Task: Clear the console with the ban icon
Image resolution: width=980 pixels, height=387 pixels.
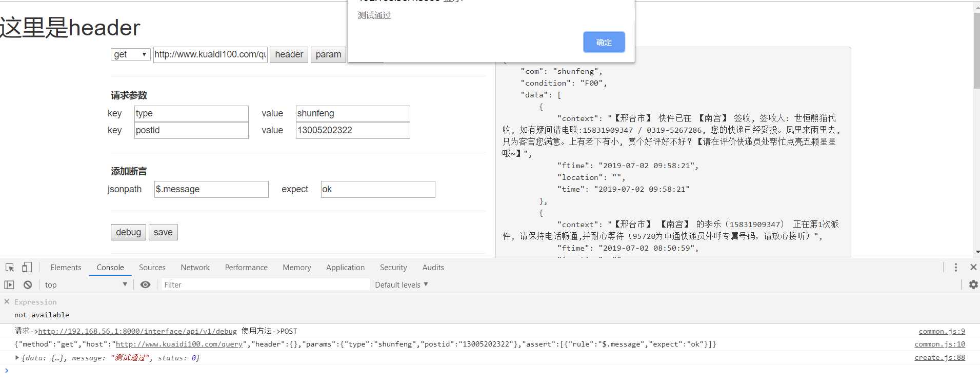Action: [28, 285]
